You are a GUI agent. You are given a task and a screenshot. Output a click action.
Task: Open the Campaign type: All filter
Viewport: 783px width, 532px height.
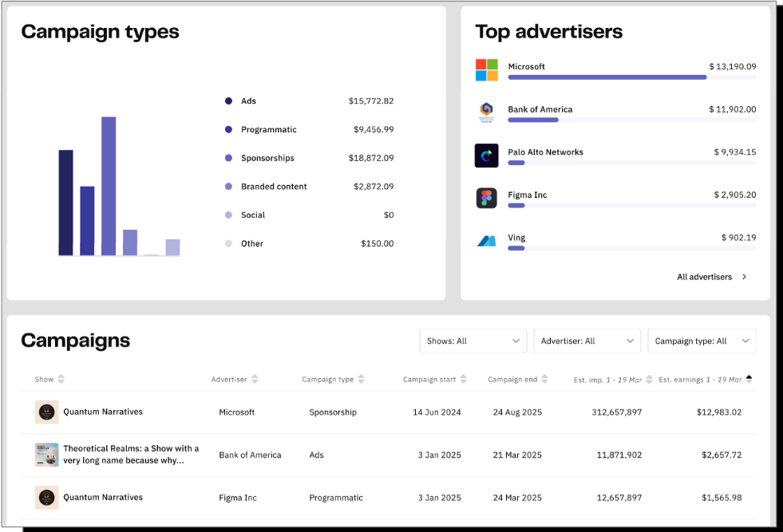(x=701, y=341)
